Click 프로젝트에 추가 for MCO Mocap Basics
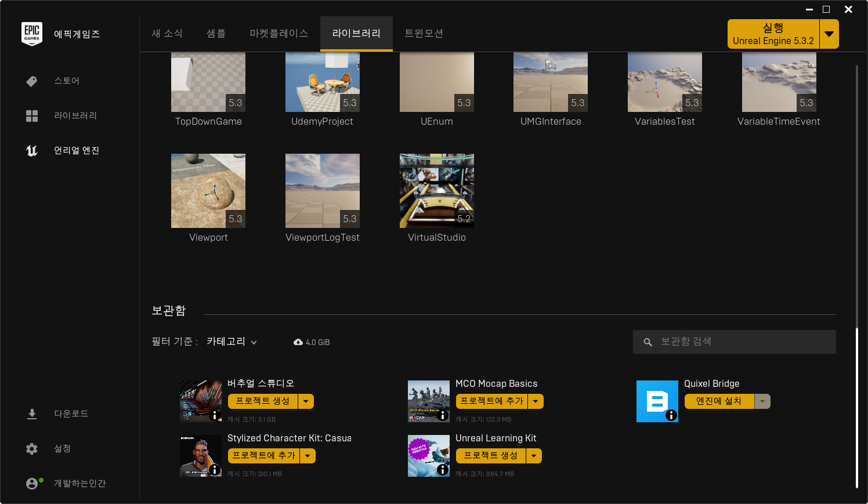Image resolution: width=868 pixels, height=504 pixels. coord(491,401)
